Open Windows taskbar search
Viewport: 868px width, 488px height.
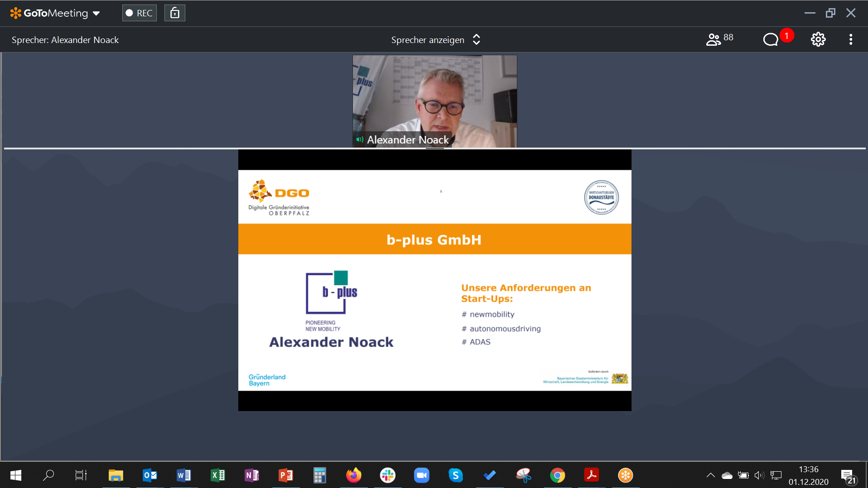(48, 475)
